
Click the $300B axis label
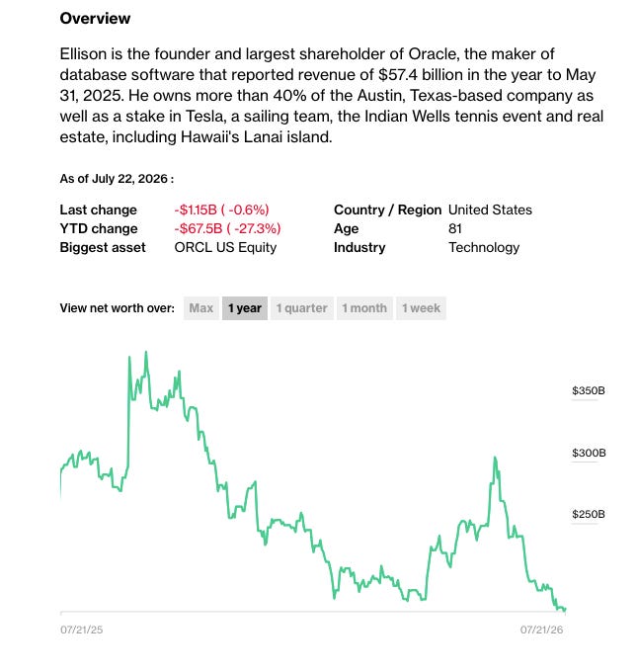click(x=589, y=453)
